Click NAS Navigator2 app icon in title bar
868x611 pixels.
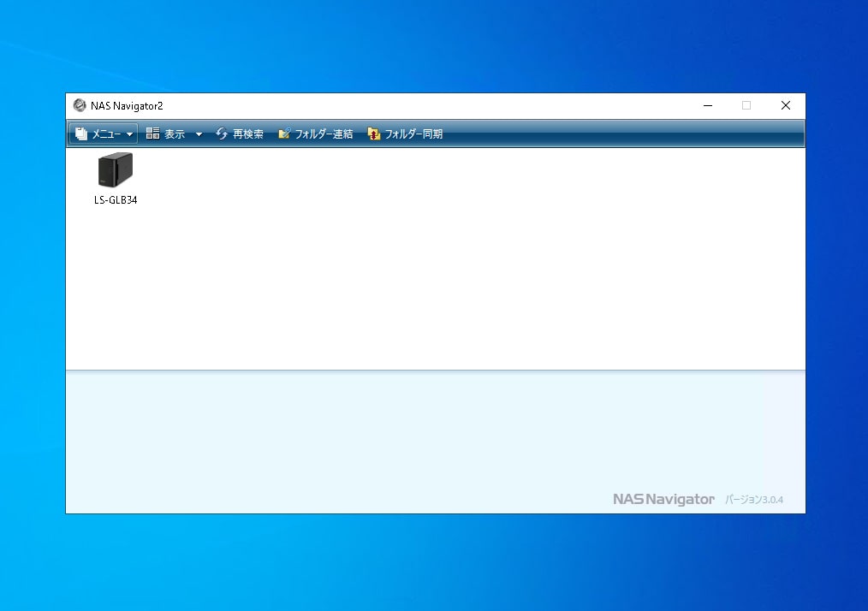tap(80, 105)
